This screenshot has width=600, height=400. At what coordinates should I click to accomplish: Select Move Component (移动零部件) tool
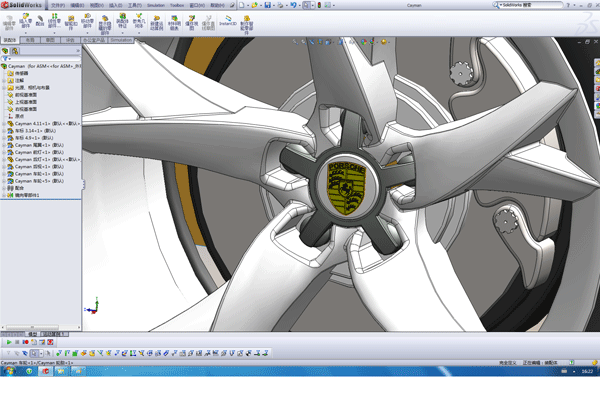[87, 20]
